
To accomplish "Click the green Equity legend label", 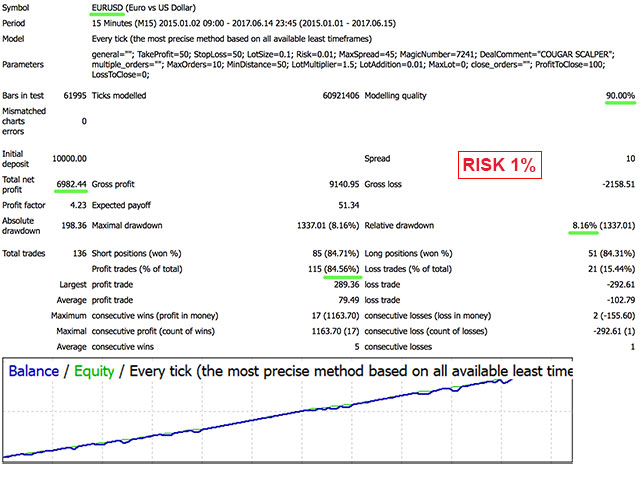I will pyautogui.click(x=92, y=370).
